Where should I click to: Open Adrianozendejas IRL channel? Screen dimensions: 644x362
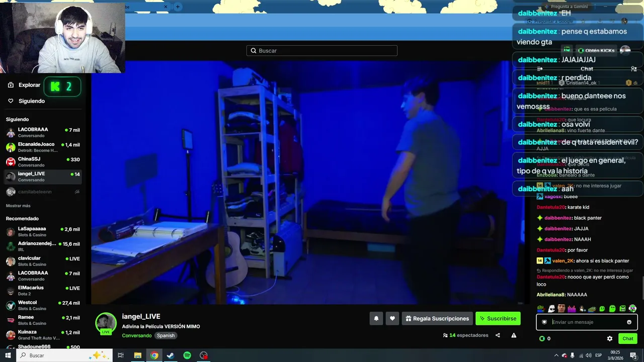coord(43,246)
